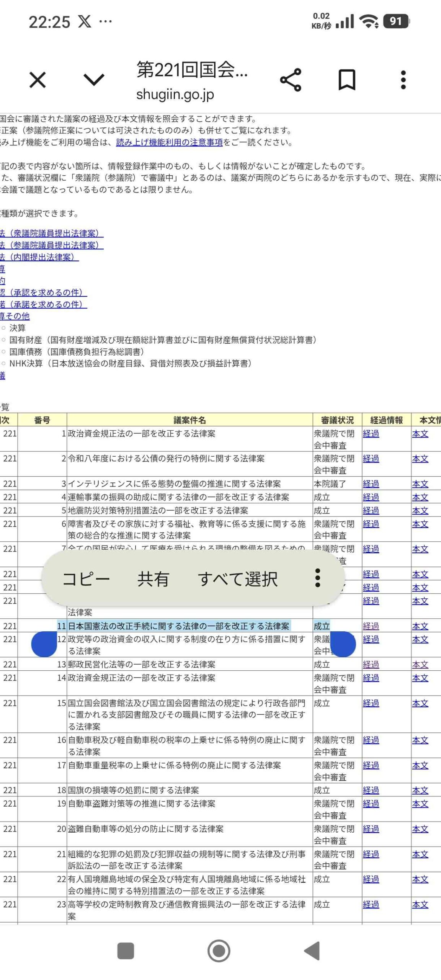Tap the 経過情報 column header
The width and height of the screenshot is (441, 980).
[387, 420]
